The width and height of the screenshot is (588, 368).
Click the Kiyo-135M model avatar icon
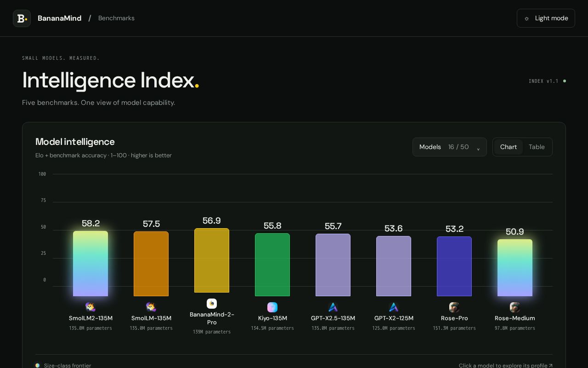click(272, 307)
